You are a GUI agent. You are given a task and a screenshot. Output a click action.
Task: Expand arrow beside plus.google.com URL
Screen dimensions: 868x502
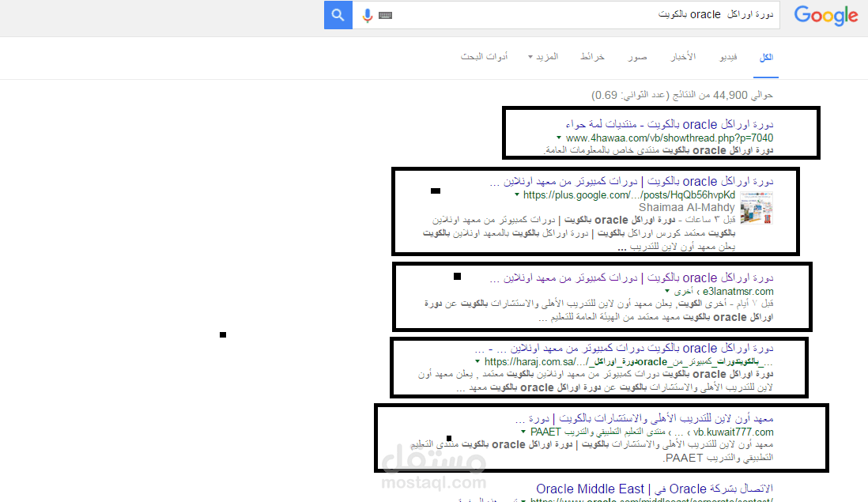[516, 194]
